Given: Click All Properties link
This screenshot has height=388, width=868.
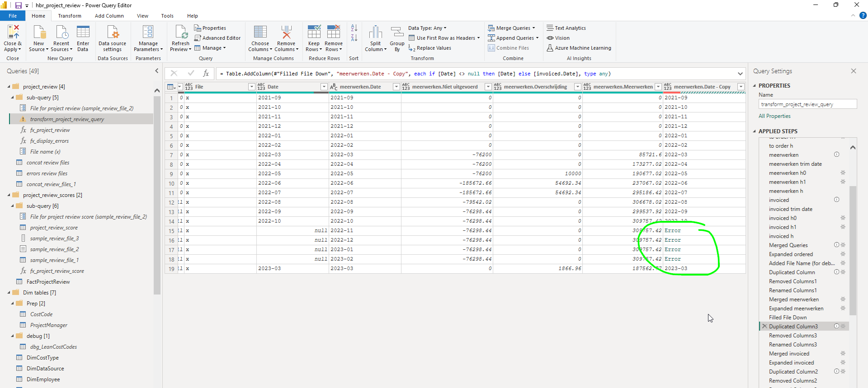Looking at the screenshot, I should coord(774,116).
